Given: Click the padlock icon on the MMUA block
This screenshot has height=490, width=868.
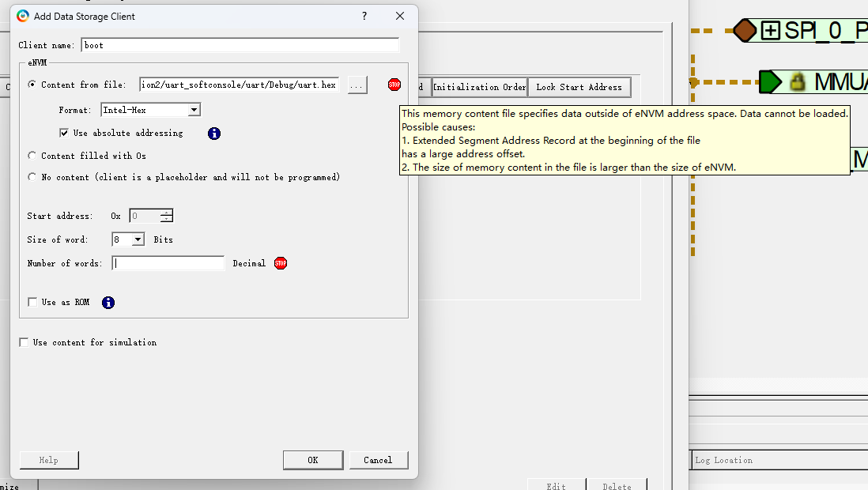Looking at the screenshot, I should [x=797, y=82].
